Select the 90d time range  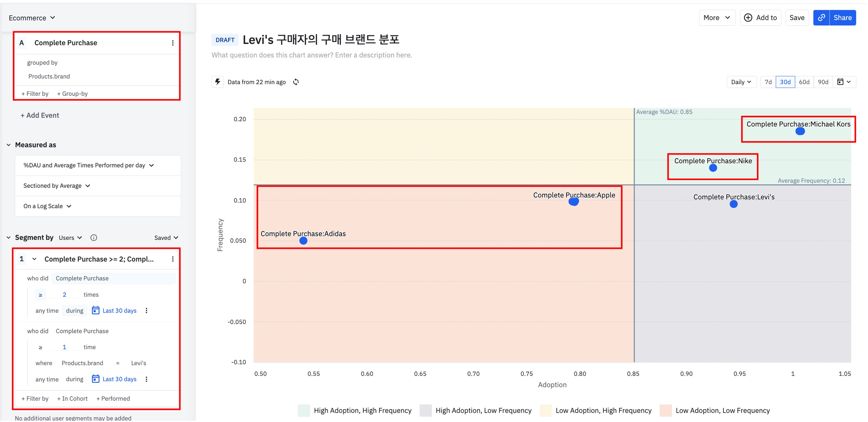tap(823, 82)
